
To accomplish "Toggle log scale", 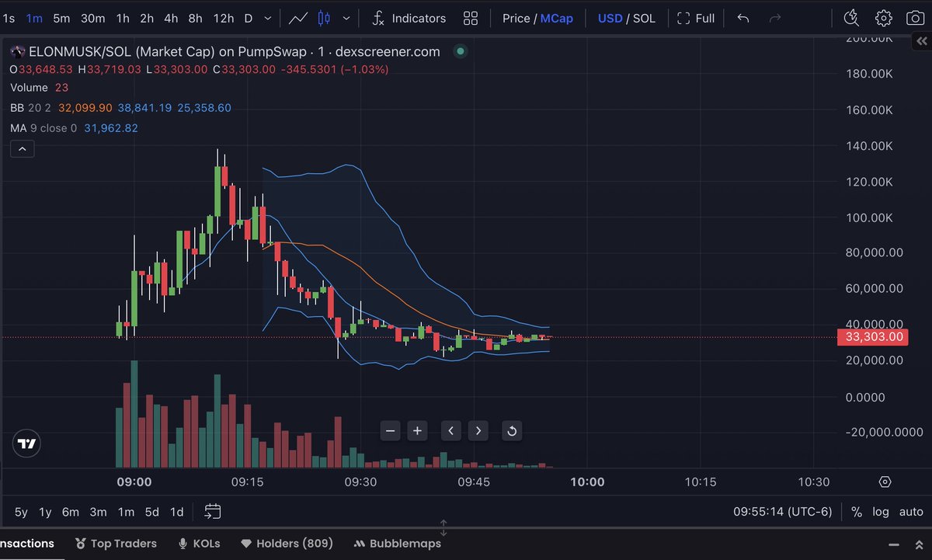I will pos(881,512).
